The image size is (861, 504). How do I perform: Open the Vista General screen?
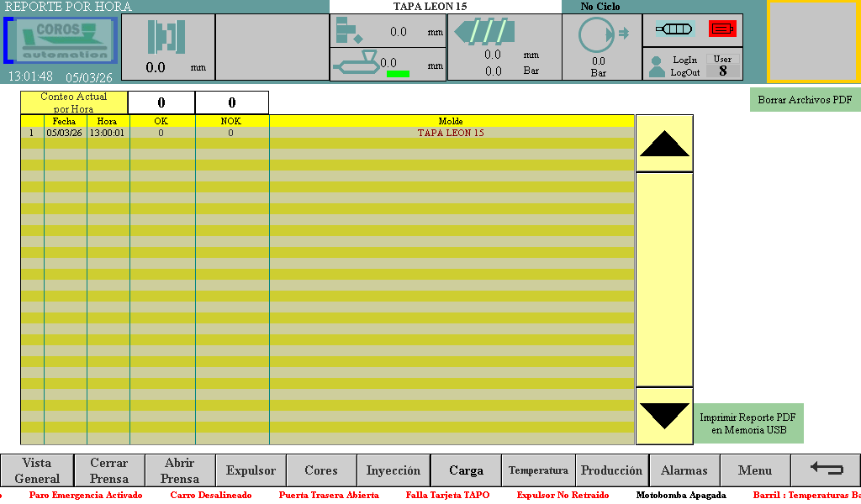click(37, 470)
